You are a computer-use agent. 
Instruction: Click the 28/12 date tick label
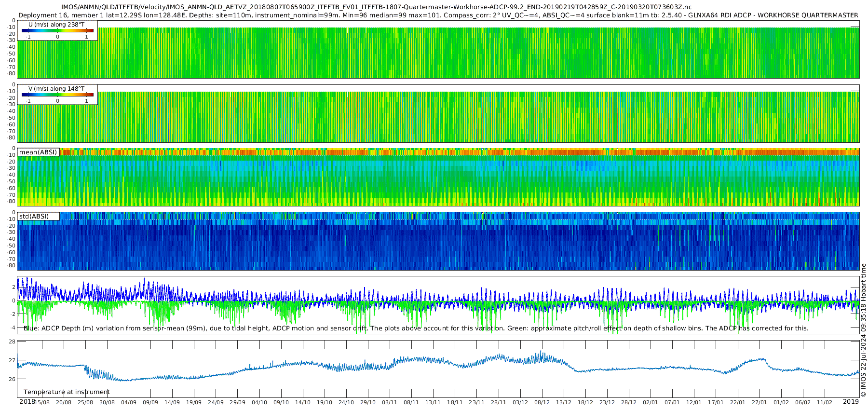[629, 402]
